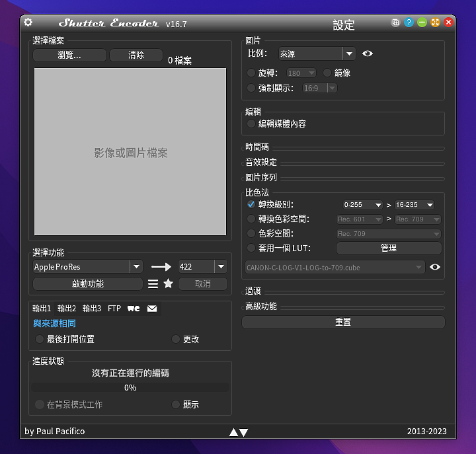Click the 重置 reset button
This screenshot has height=454, width=476.
[343, 322]
